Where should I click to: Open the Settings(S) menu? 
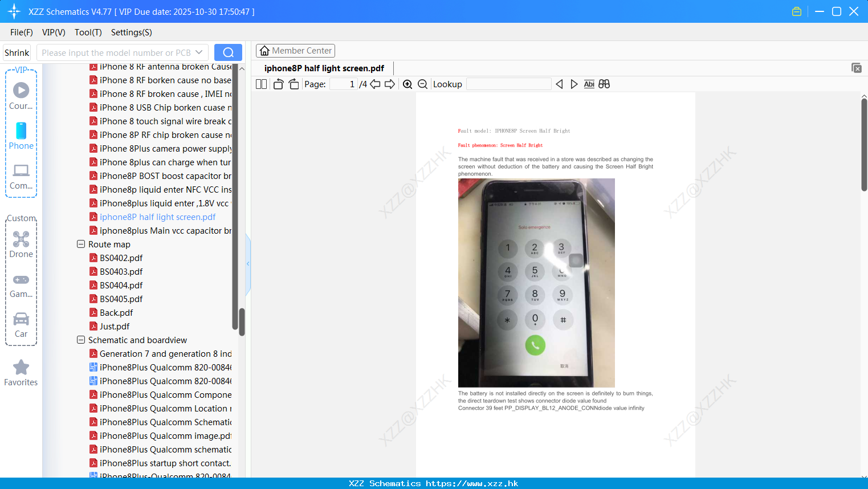132,32
